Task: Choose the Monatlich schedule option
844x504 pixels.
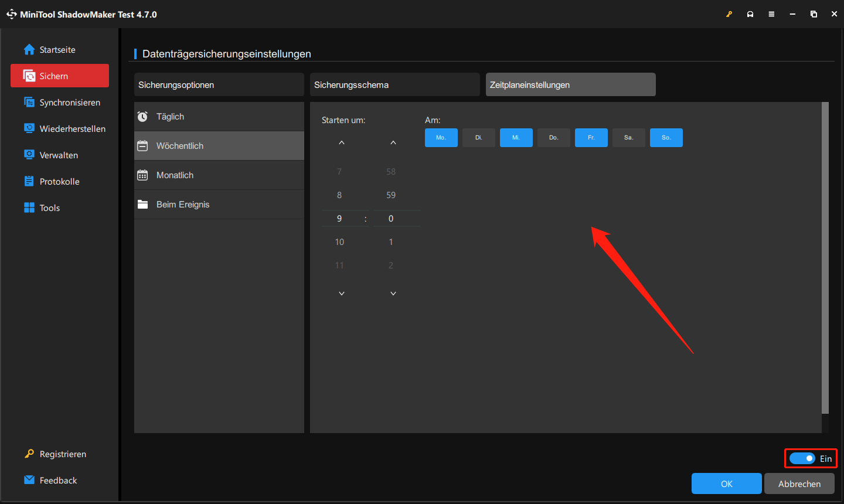Action: (219, 175)
